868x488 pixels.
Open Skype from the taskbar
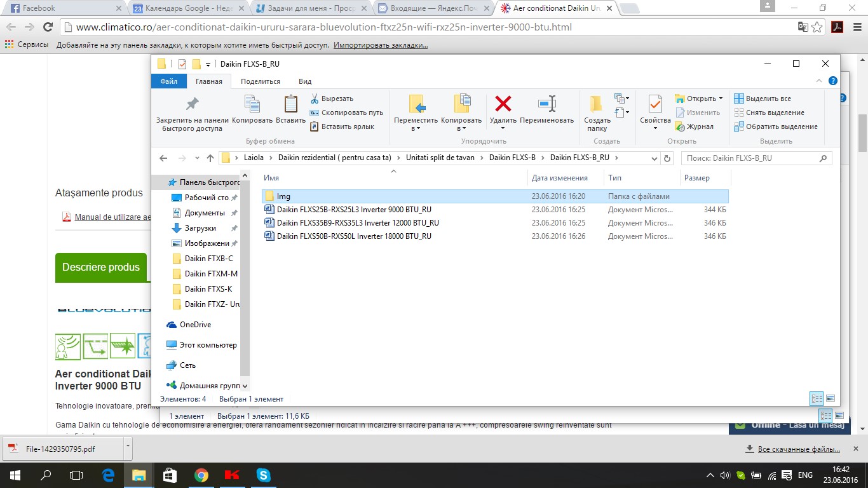[x=263, y=475]
